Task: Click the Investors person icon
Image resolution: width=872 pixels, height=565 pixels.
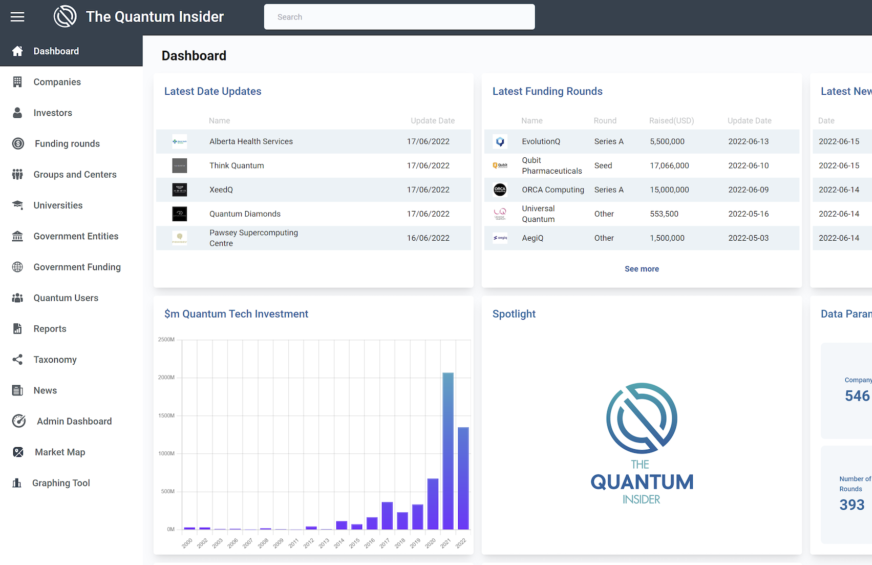Action: click(x=17, y=113)
